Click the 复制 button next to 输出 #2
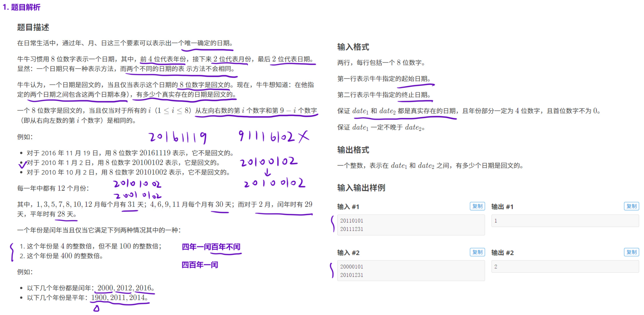This screenshot has height=315, width=644. (x=631, y=252)
